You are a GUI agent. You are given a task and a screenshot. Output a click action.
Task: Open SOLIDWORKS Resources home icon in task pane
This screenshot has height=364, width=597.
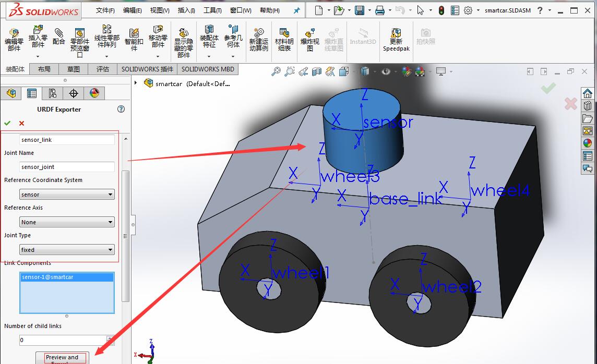(588, 93)
